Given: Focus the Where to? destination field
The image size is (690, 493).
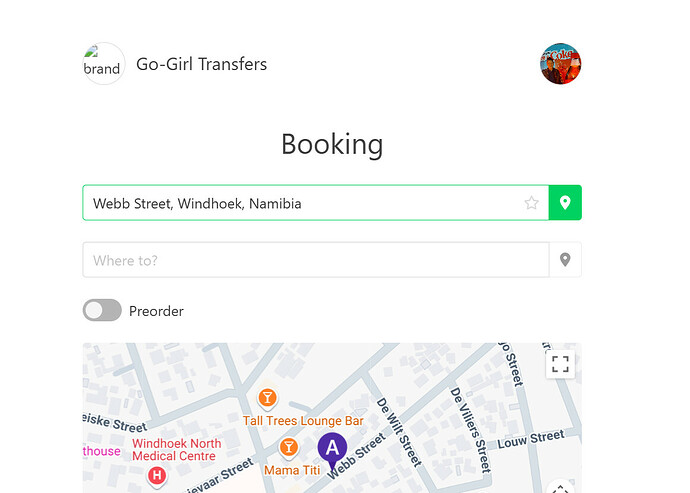Looking at the screenshot, I should pos(316,260).
